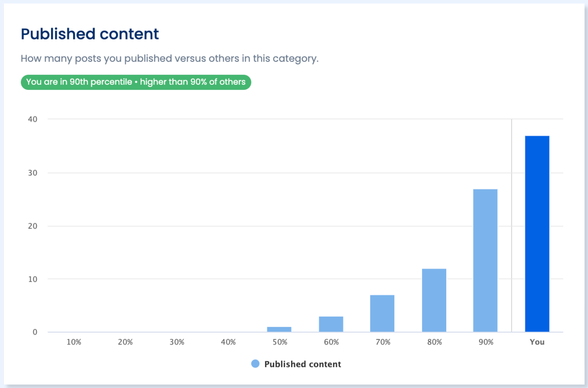588x388 pixels.
Task: Click the 30% x-axis label
Action: [177, 342]
